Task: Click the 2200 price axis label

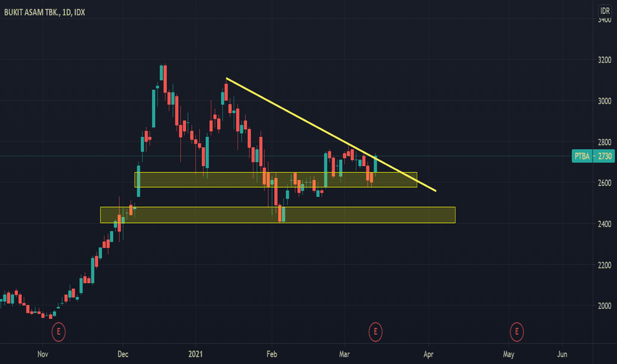Action: tap(604, 265)
